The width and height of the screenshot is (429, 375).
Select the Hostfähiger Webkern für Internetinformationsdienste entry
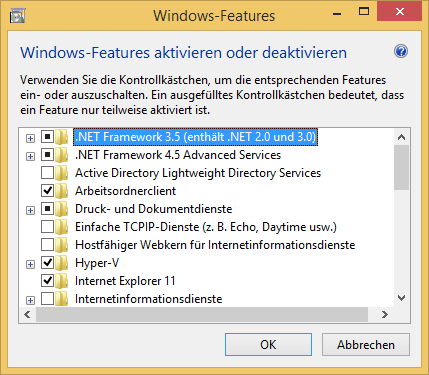[x=215, y=245]
